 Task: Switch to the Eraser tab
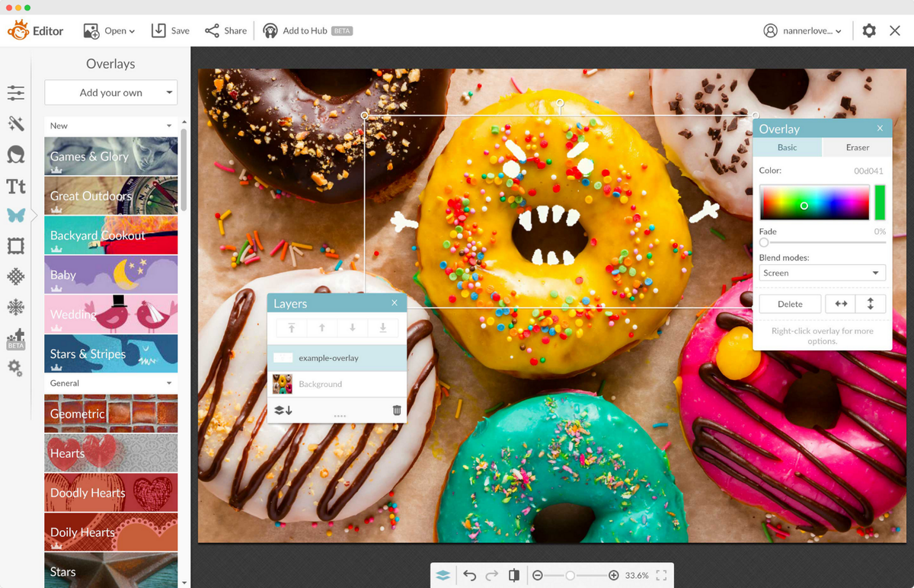click(x=858, y=147)
